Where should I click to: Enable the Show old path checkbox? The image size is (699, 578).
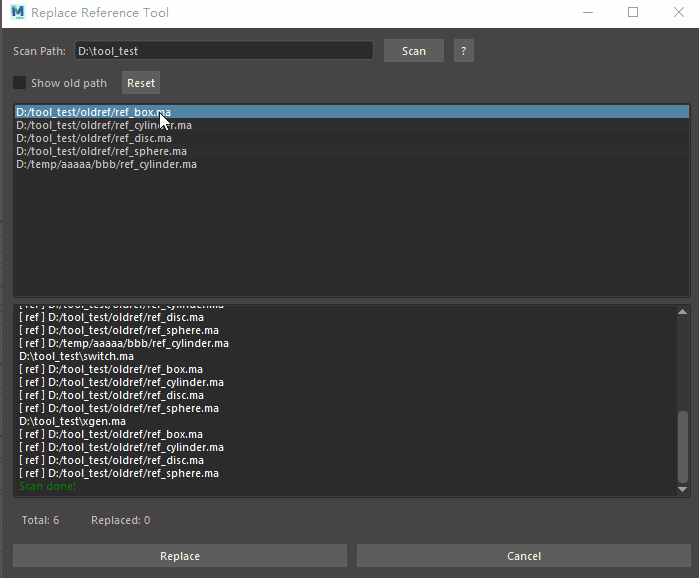point(20,83)
